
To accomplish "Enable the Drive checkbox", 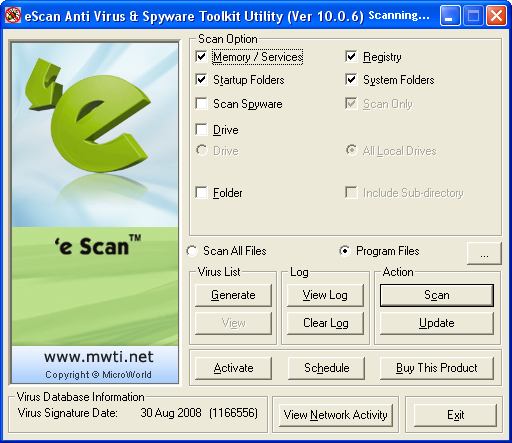I will click(201, 129).
